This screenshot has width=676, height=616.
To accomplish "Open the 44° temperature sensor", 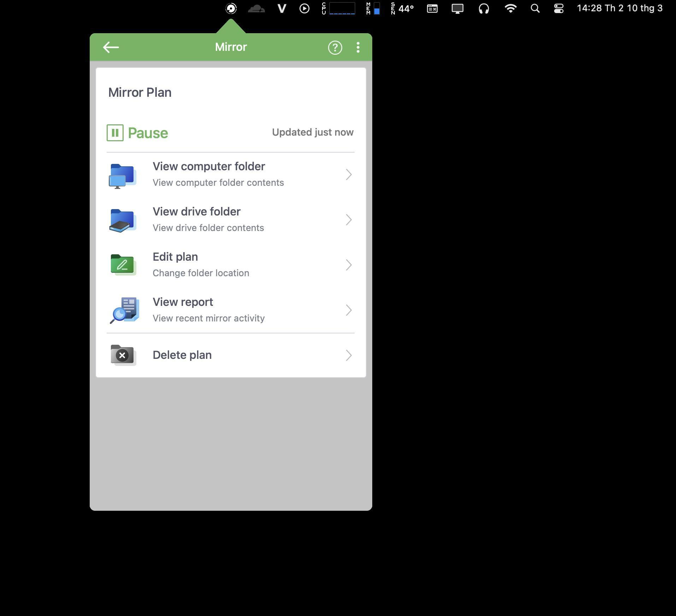I will pos(402,8).
